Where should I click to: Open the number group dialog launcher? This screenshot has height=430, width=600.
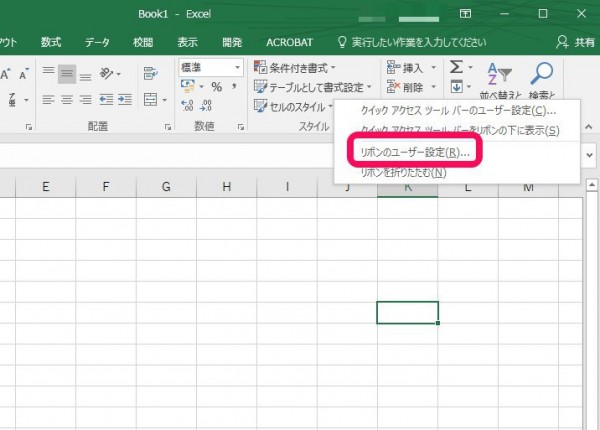pyautogui.click(x=241, y=127)
